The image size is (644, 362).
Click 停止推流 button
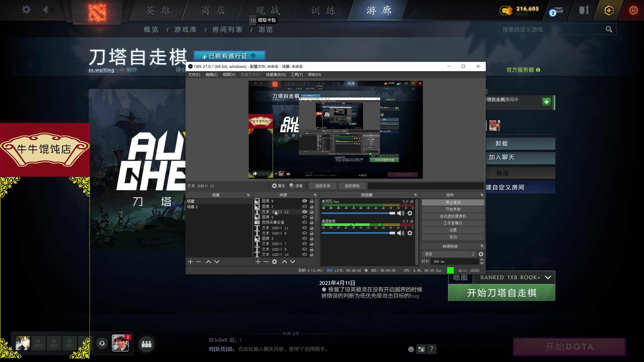coord(453,202)
